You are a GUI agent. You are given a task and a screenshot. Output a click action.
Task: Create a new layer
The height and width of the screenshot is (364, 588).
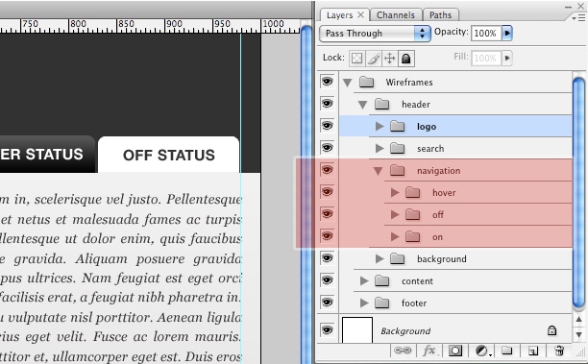pyautogui.click(x=532, y=351)
